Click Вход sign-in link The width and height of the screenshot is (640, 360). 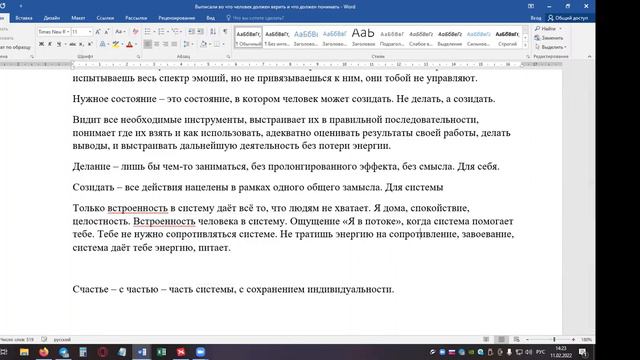tap(536, 18)
